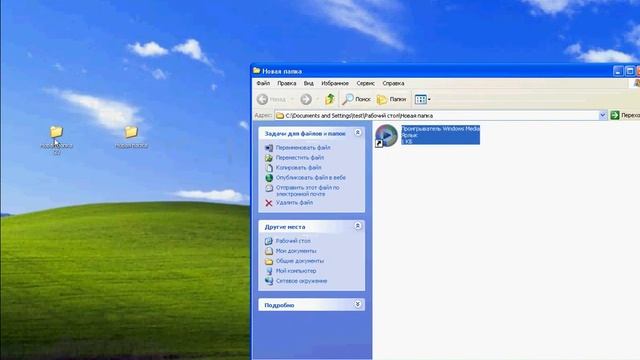Maximize the 'Новая папка' Explorer window

[630, 71]
